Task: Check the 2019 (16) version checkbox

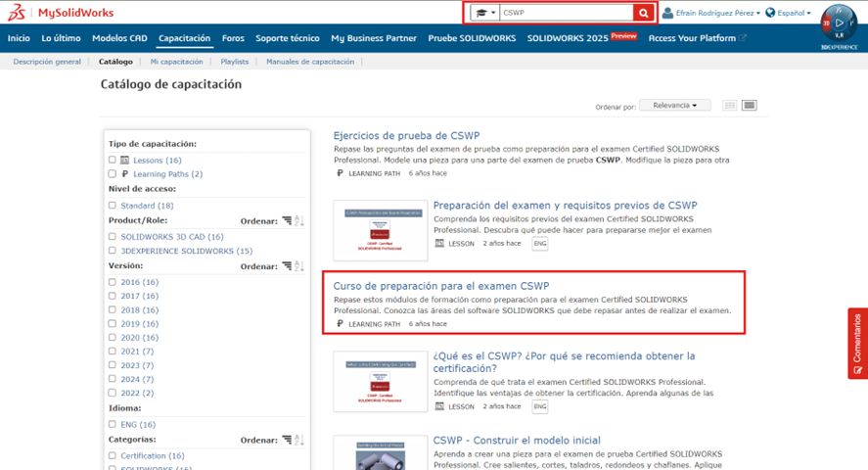Action: [113, 323]
